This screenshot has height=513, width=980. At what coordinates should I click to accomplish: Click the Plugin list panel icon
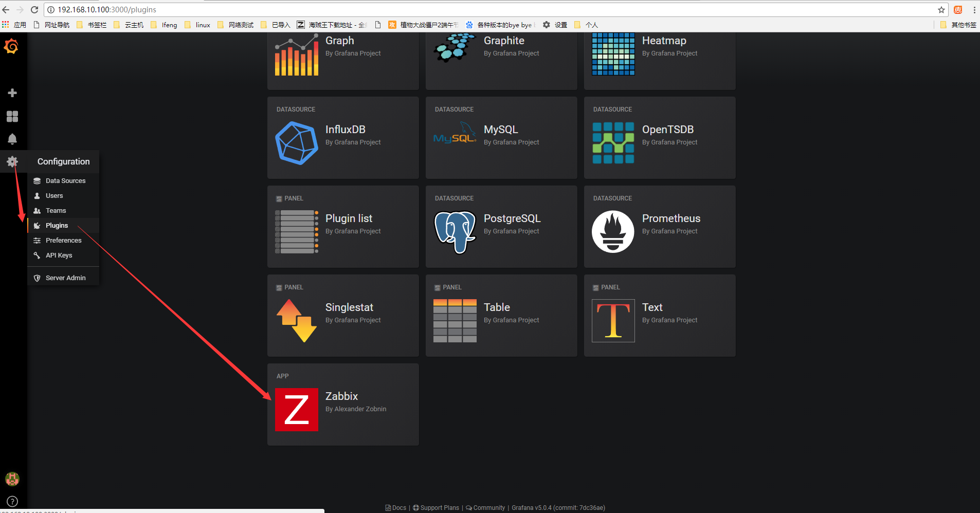[x=297, y=232]
